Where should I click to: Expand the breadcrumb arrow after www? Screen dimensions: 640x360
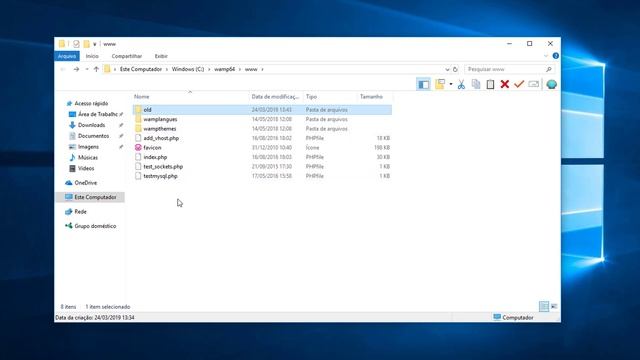[x=262, y=69]
